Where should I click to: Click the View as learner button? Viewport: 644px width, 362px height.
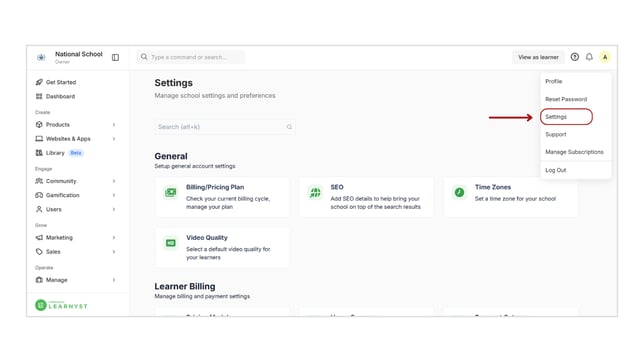pos(538,57)
